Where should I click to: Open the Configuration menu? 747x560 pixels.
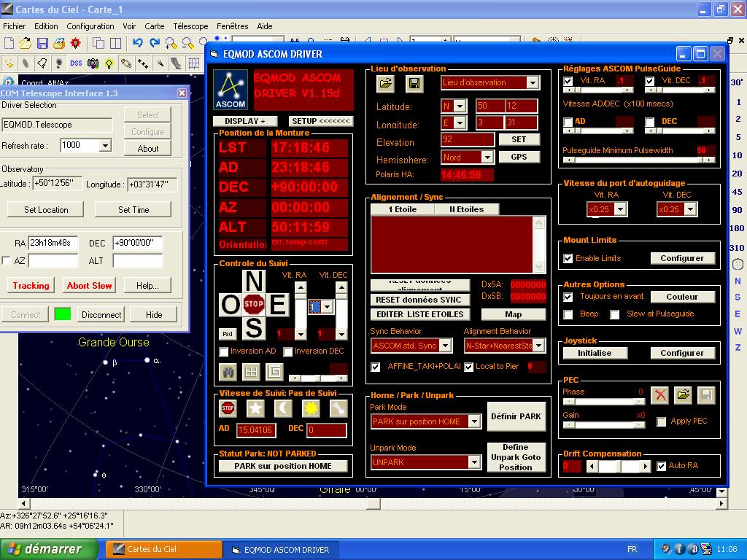coord(90,26)
